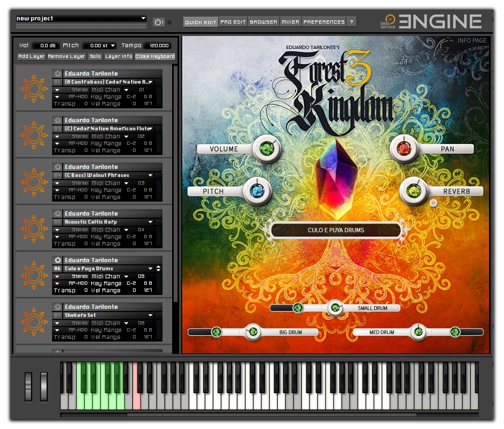Open RF-HDD dropdown for Culo e Puya Drums
This screenshot has height=429, width=504.
click(x=57, y=284)
